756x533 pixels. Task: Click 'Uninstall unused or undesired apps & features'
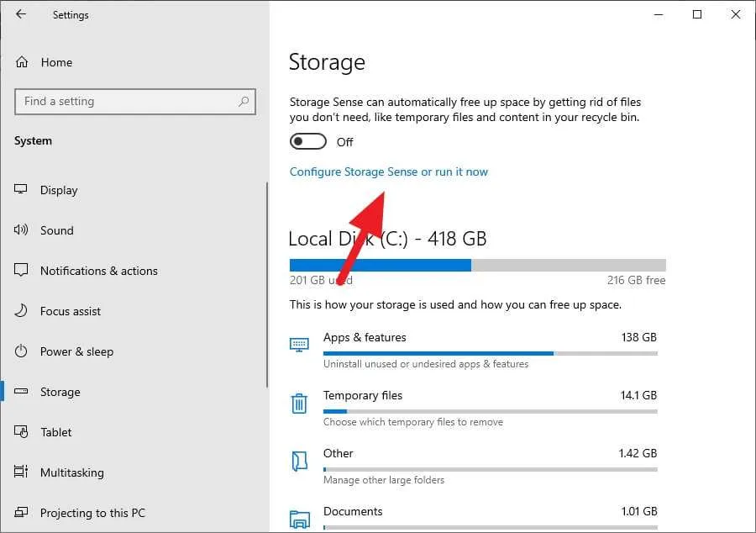(426, 364)
